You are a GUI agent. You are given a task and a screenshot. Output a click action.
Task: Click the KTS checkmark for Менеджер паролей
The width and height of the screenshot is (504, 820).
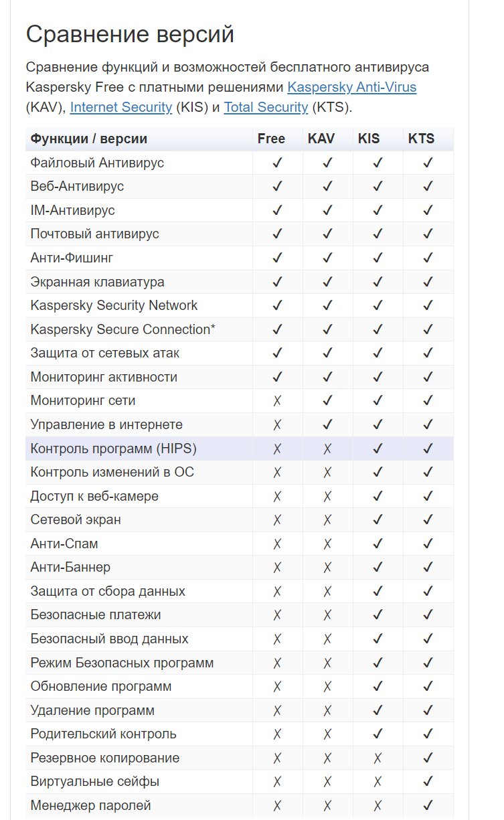(x=428, y=806)
